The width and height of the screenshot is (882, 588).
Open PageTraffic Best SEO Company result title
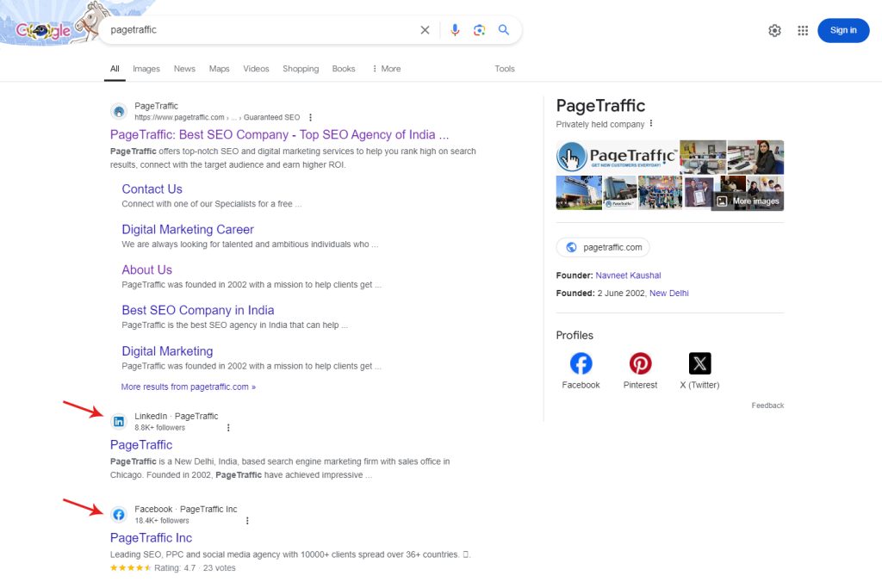280,135
